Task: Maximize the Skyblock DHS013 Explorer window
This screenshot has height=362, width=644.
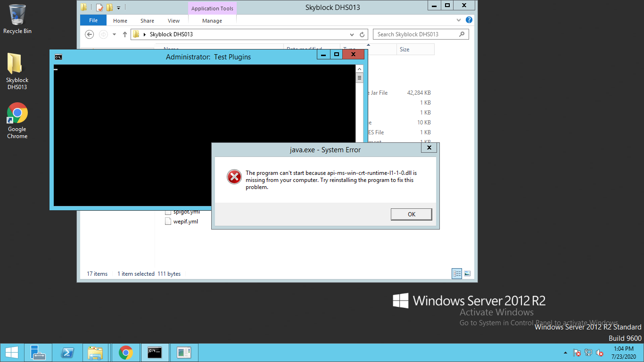Action: [446, 5]
